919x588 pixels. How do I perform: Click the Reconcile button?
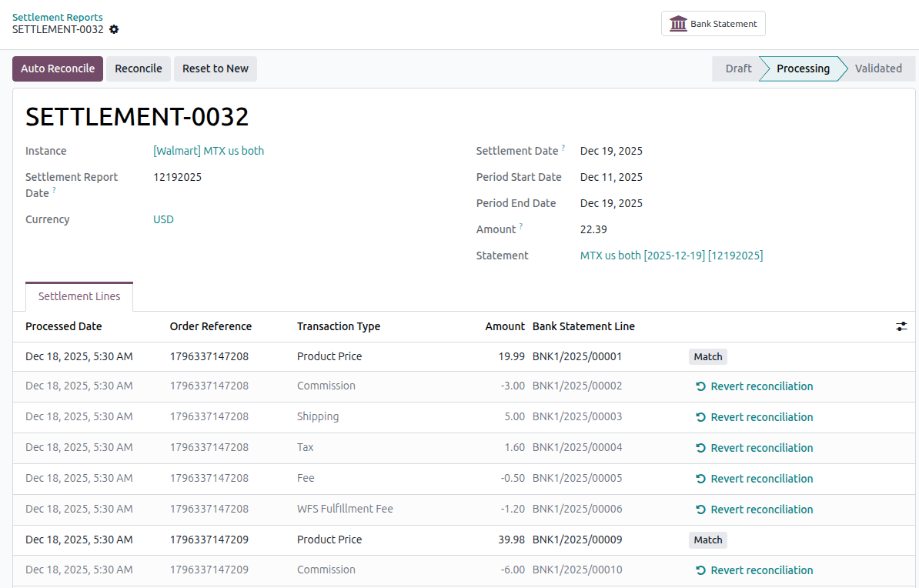(139, 68)
